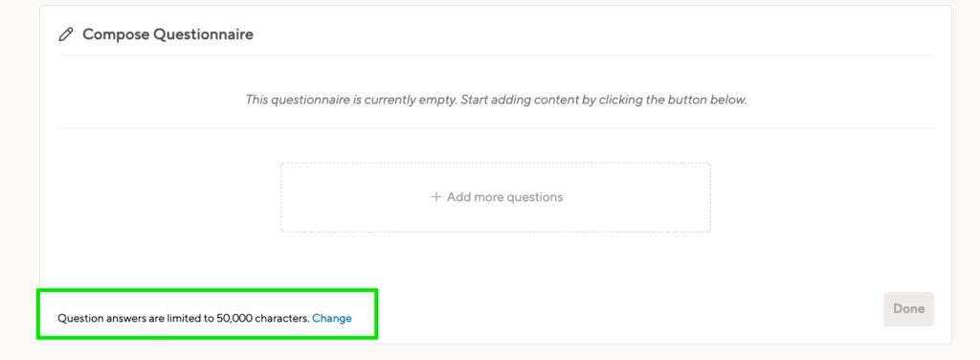Click the word 'characters' before Change link

[x=282, y=318]
